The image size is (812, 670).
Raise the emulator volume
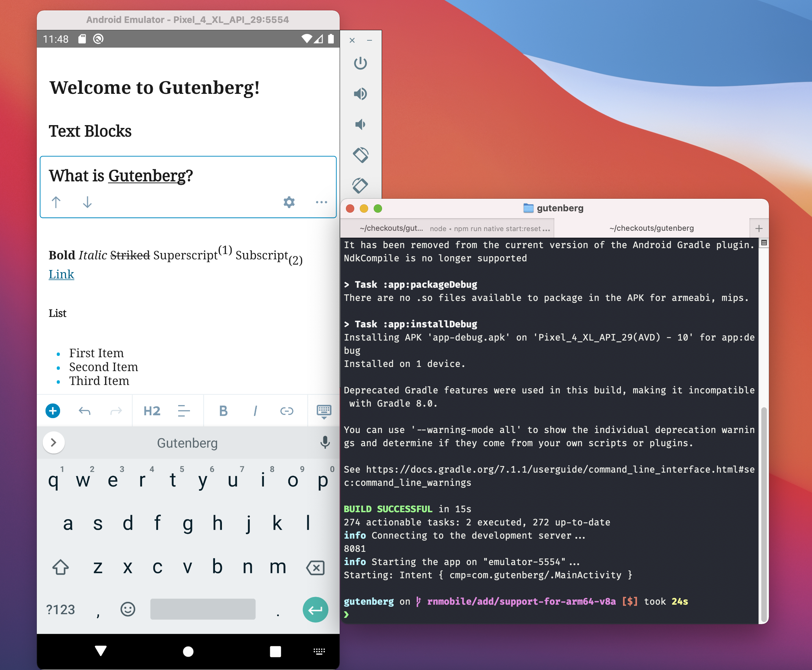point(360,94)
